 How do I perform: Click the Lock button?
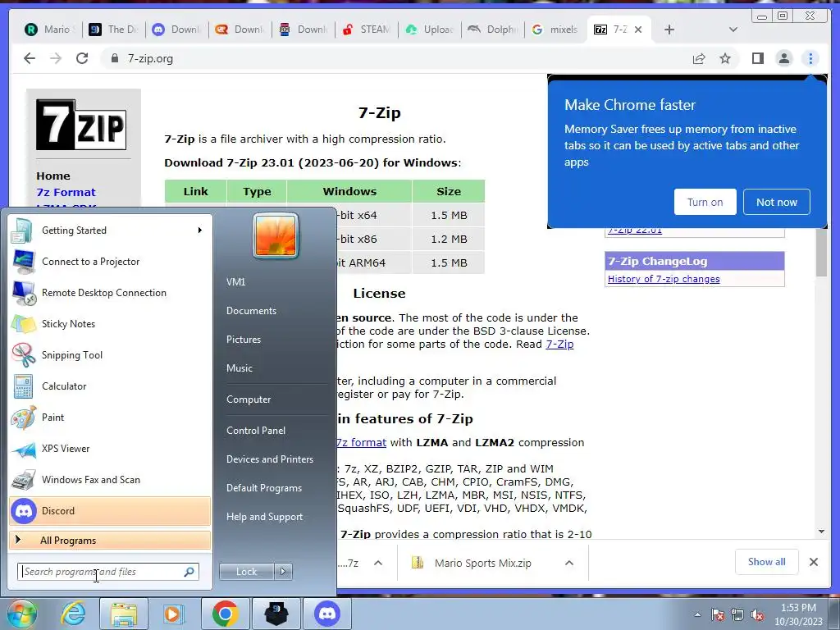(246, 572)
